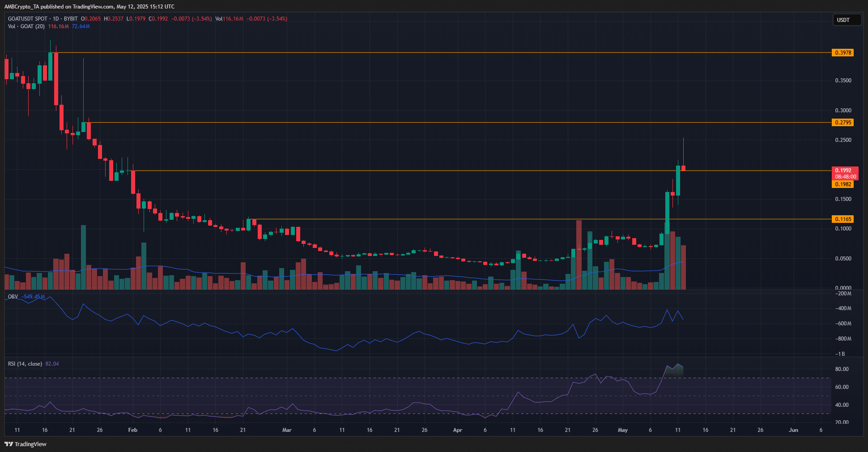Screen dimensions: 868x452
Task: Click the 0.0500 price axis tick
Action: [843, 259]
